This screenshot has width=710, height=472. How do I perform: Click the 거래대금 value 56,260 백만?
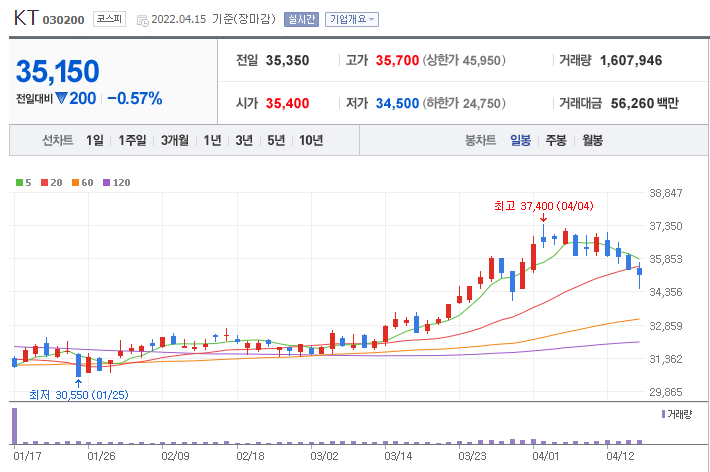pyautogui.click(x=644, y=103)
